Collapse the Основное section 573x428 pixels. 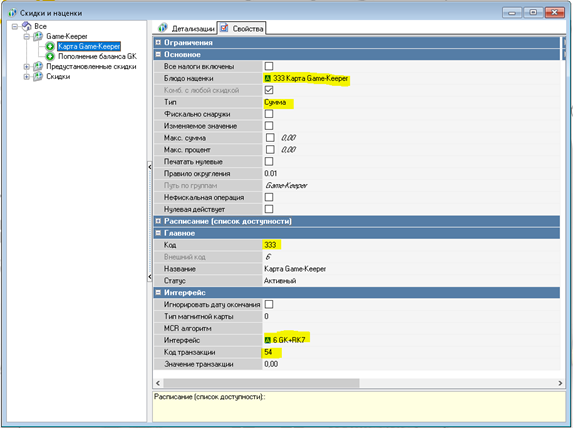pyautogui.click(x=158, y=54)
